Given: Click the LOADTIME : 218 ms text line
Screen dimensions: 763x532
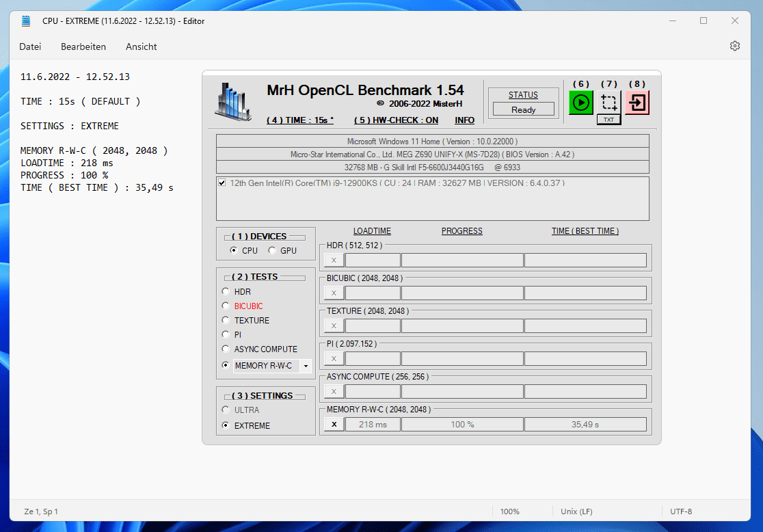Looking at the screenshot, I should click(x=67, y=163).
